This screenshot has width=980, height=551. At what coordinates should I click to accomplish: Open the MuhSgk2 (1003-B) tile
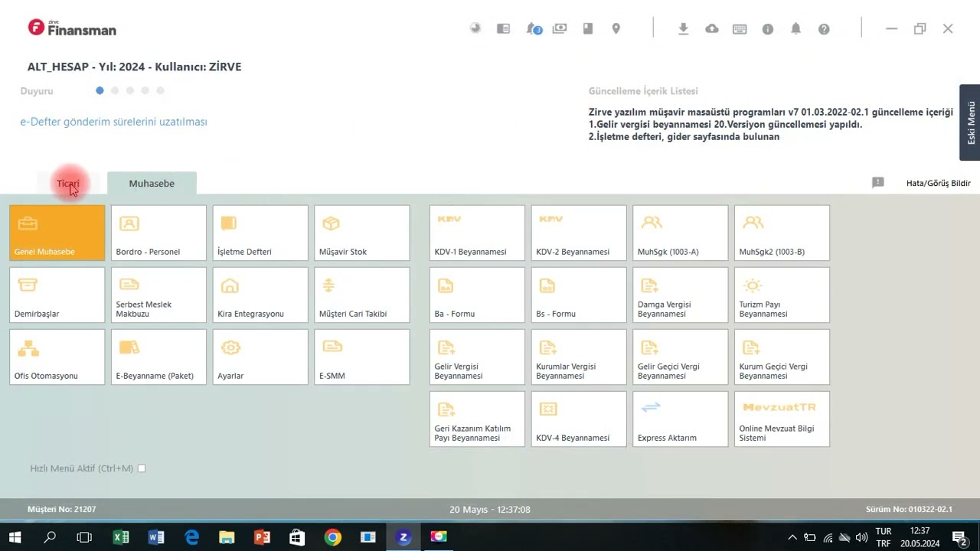[782, 233]
